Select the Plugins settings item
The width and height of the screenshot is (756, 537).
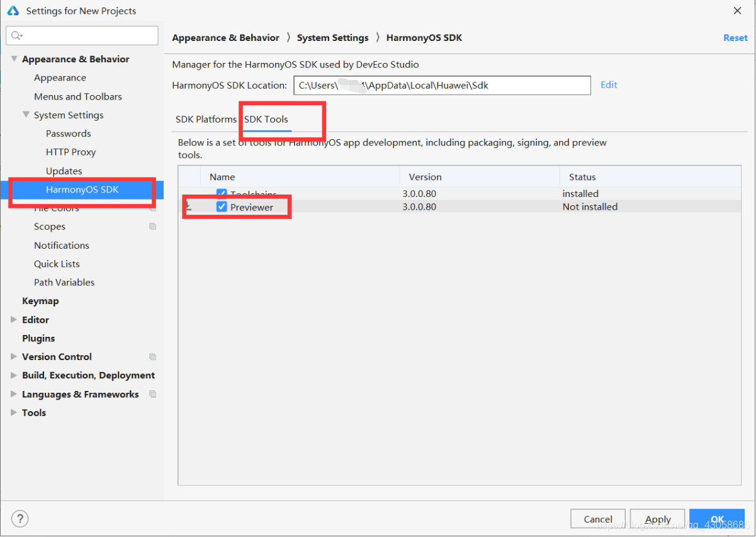[x=38, y=338]
